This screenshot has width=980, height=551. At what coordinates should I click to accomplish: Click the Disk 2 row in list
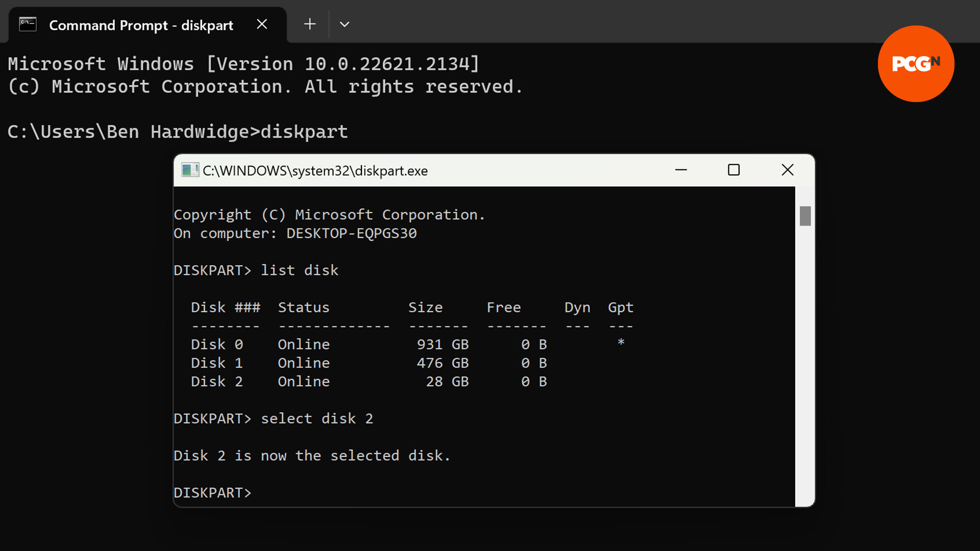coord(367,382)
